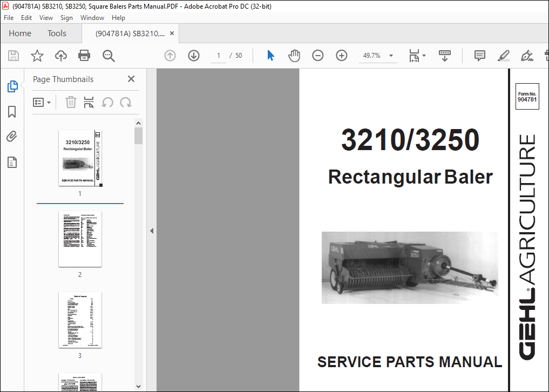The width and height of the screenshot is (549, 392).
Task: Open the page fit options dropdown arrow
Action: pyautogui.click(x=424, y=56)
